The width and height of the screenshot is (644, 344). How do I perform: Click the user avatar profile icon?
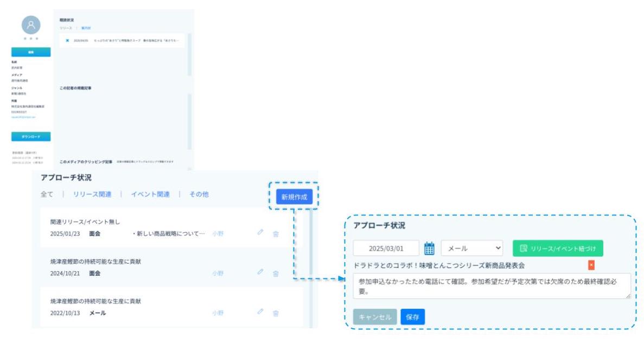pyautogui.click(x=31, y=25)
